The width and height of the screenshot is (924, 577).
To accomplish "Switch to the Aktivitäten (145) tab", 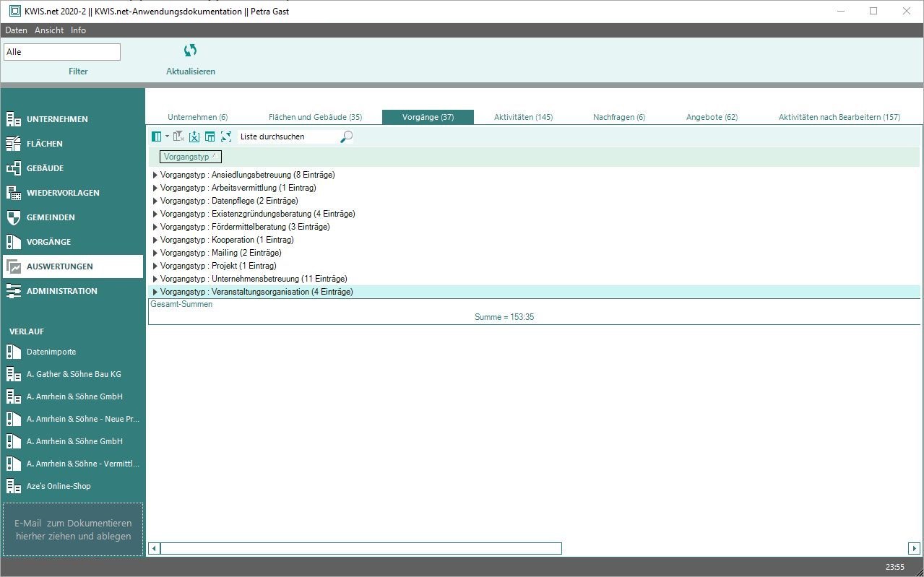I will [523, 117].
